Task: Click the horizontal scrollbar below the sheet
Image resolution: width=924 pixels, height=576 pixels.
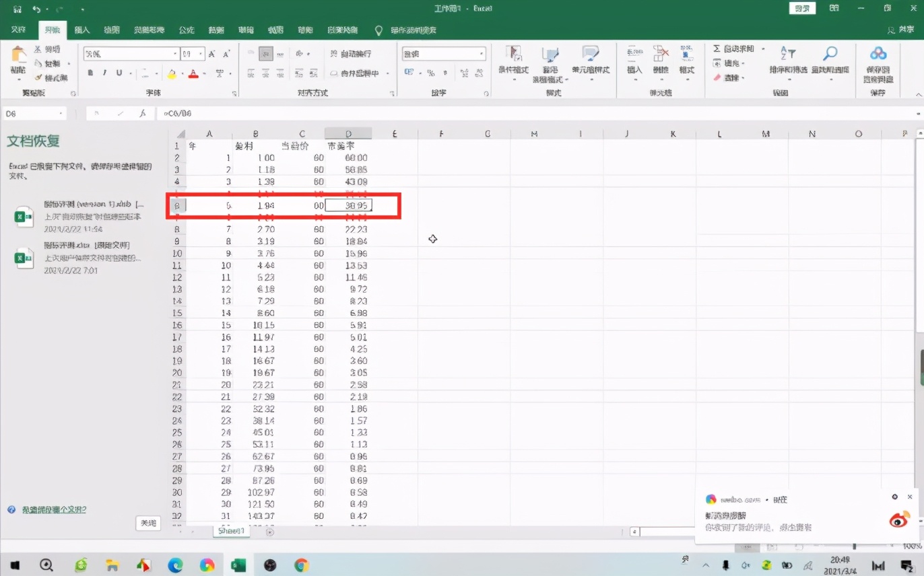Action: 667,532
